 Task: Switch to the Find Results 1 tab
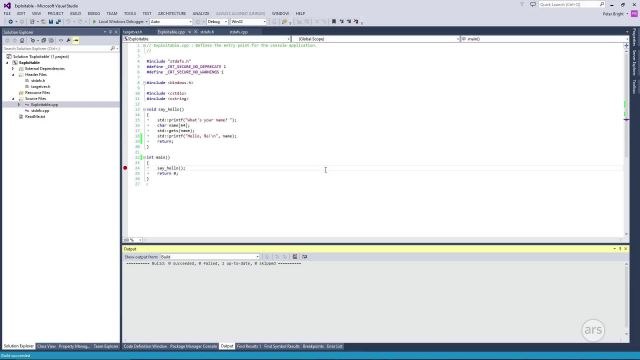click(x=249, y=347)
